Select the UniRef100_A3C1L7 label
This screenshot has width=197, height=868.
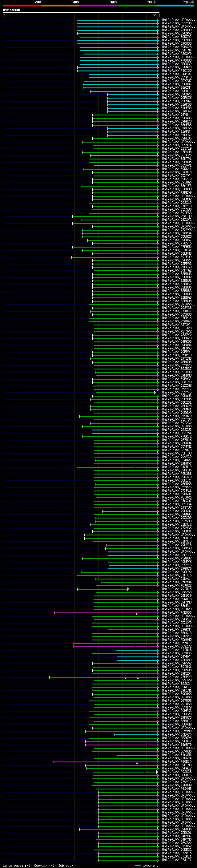point(177,555)
